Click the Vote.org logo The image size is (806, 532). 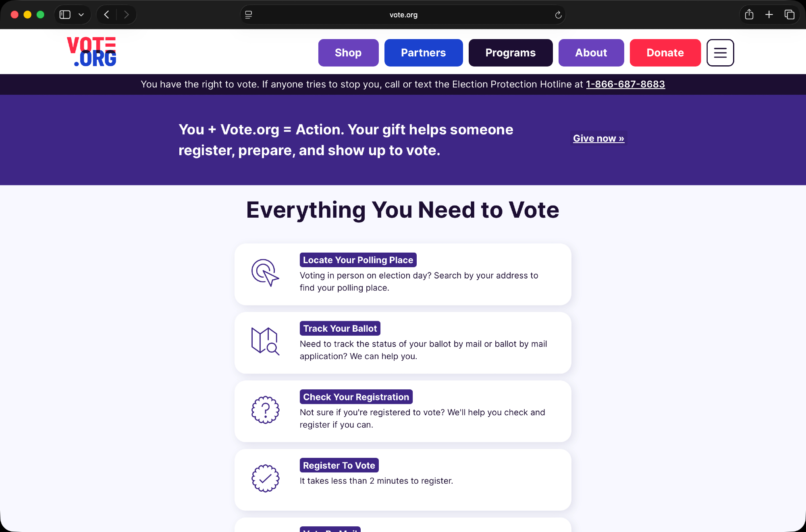91,52
